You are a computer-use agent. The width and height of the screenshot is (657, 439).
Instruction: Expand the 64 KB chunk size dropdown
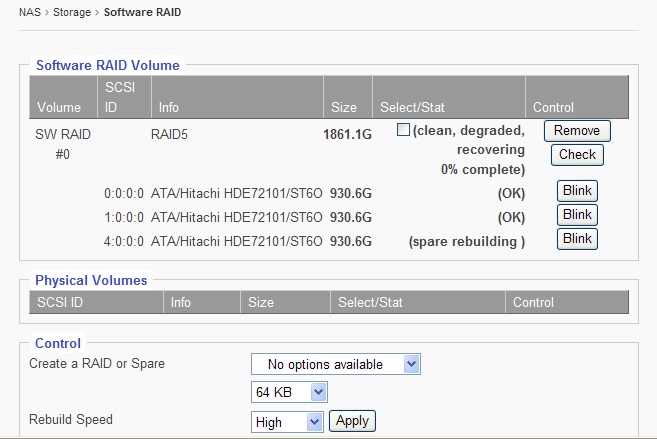[290, 392]
